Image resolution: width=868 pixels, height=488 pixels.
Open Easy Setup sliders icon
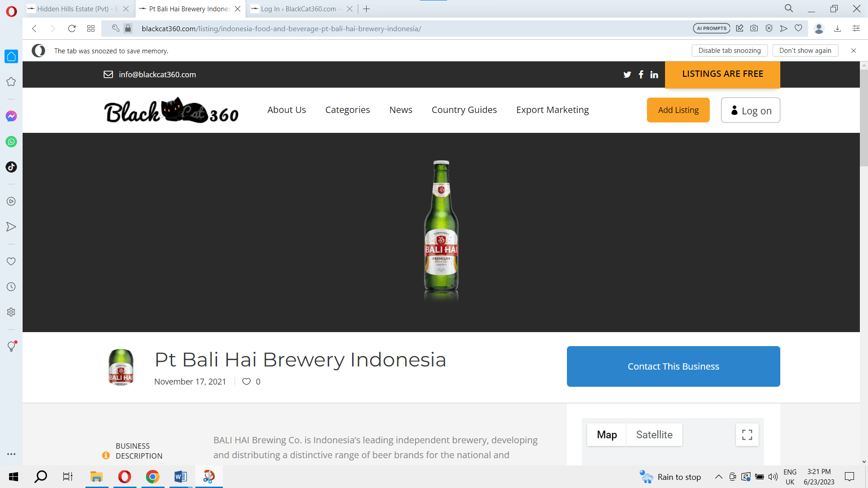[x=856, y=28]
